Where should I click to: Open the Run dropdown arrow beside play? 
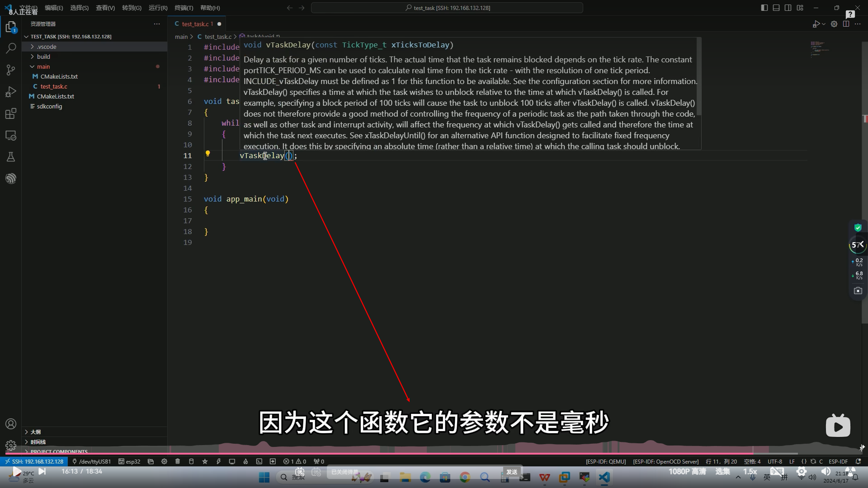click(824, 24)
